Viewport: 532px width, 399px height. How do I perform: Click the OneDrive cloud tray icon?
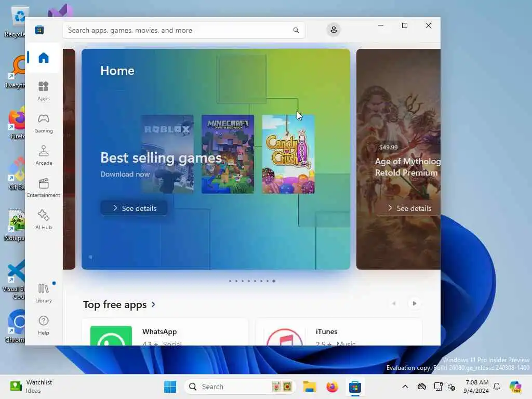(x=422, y=387)
